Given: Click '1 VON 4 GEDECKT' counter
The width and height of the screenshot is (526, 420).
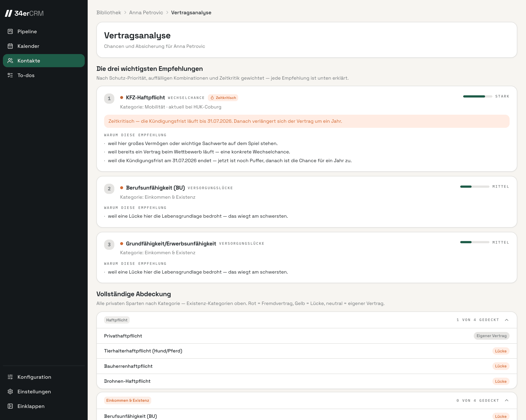Looking at the screenshot, I should pos(478,320).
